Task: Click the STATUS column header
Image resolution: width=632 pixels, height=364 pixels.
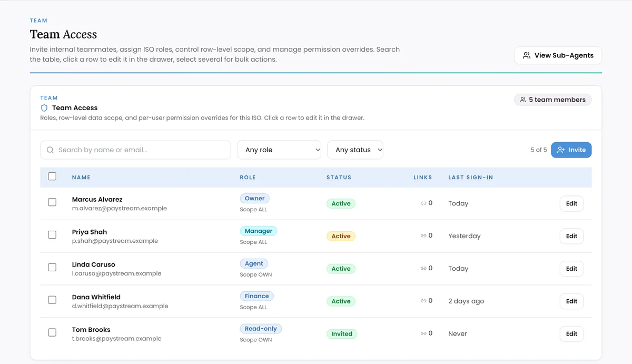Action: click(x=339, y=178)
